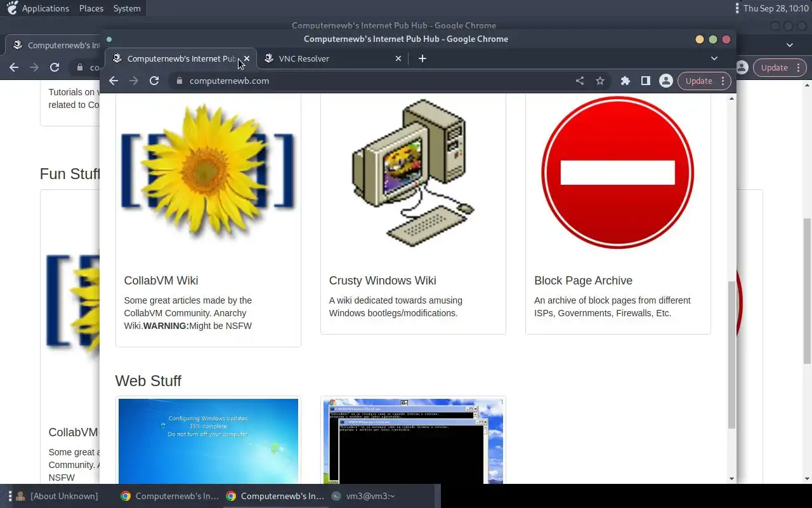Open the Places menu
The height and width of the screenshot is (508, 812).
[91, 8]
